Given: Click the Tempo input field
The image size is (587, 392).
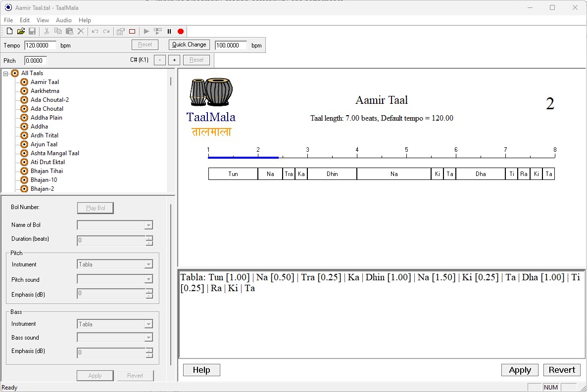Looking at the screenshot, I should tap(41, 45).
